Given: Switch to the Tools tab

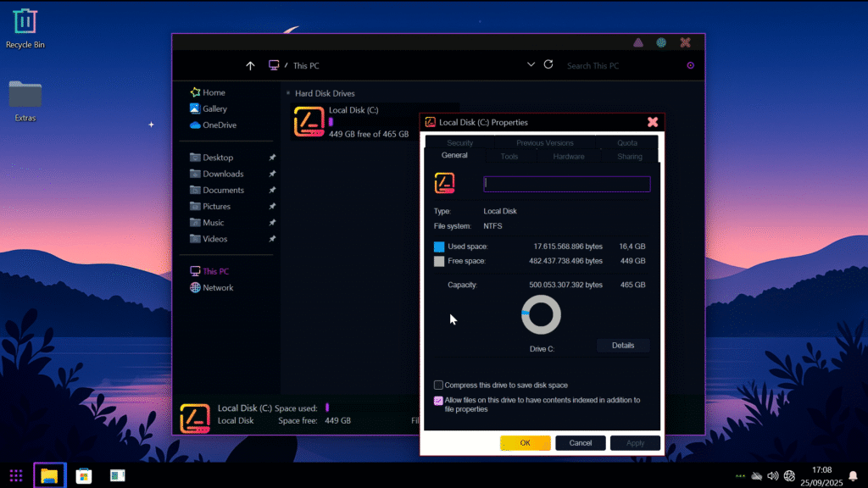Looking at the screenshot, I should 509,156.
